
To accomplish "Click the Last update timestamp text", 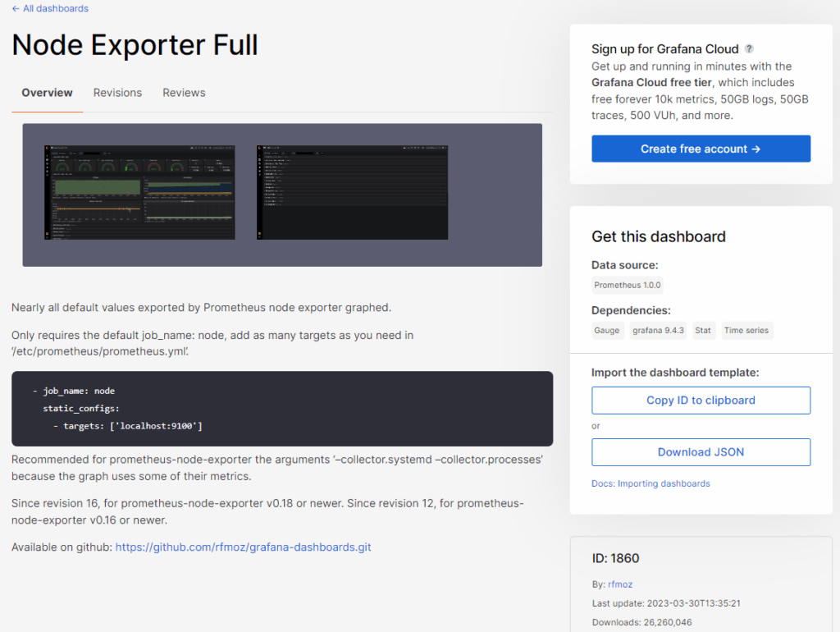I will pos(666,603).
